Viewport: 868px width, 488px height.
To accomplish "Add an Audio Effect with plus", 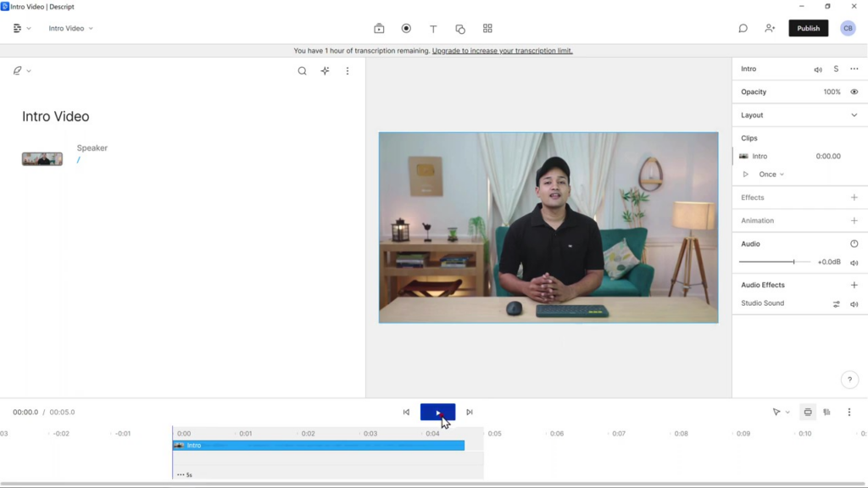I will click(854, 285).
